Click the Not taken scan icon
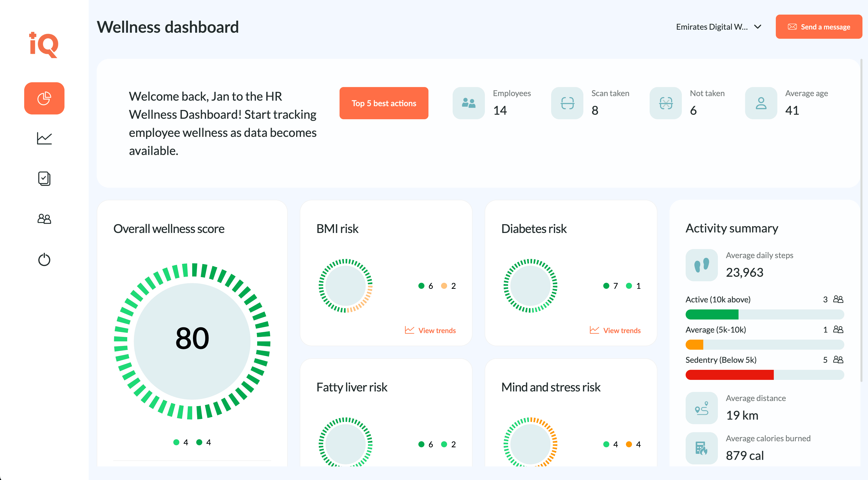 click(665, 103)
